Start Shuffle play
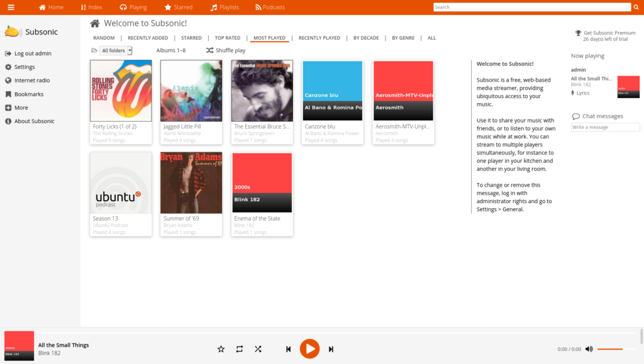Viewport: 644px width, 364px height. pyautogui.click(x=226, y=50)
